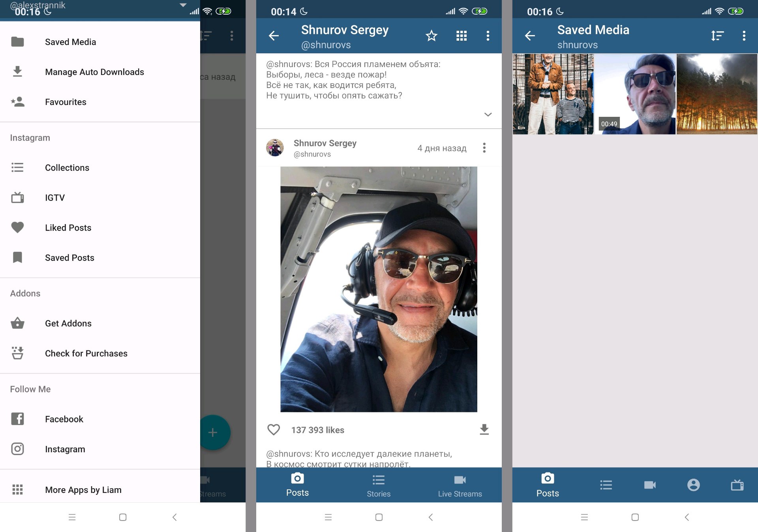Viewport: 758px width, 532px height.
Task: Switch to the Live Streams tab
Action: coord(460,485)
